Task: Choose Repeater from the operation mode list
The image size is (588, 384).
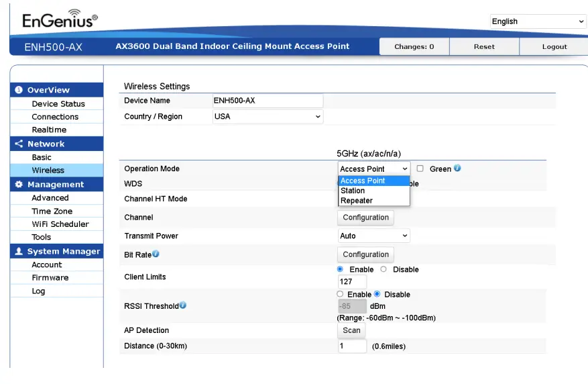Action: (x=357, y=201)
